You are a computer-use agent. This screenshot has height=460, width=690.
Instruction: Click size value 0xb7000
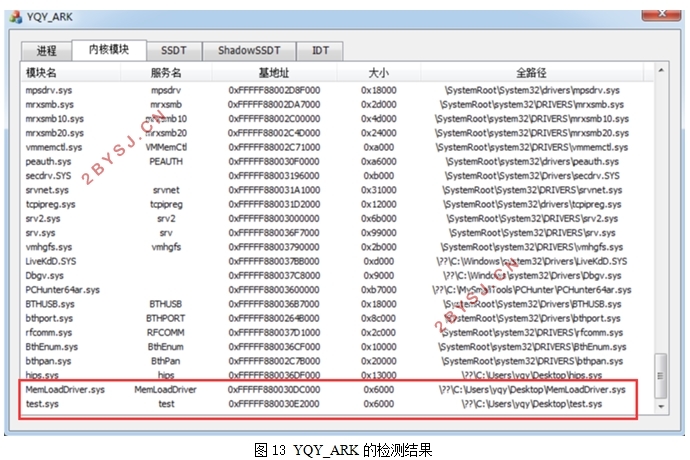point(378,290)
